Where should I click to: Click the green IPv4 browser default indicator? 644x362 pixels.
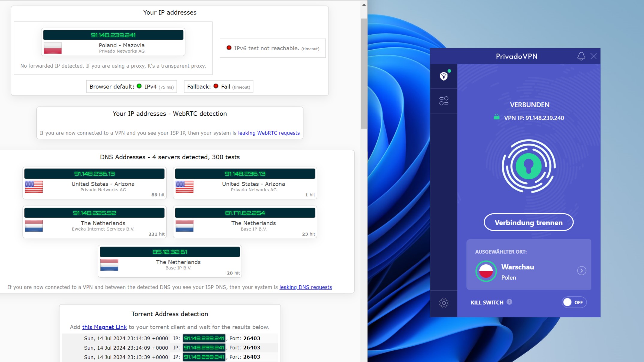tap(139, 86)
